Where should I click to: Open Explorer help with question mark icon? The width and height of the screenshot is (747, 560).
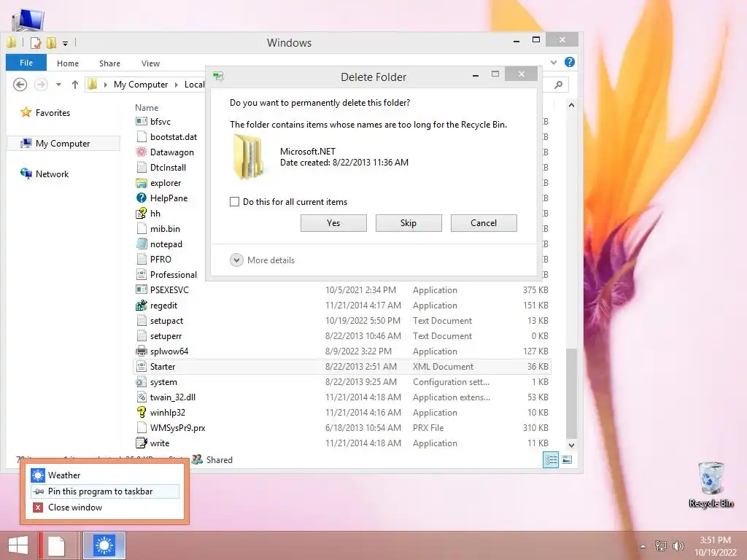coord(569,63)
